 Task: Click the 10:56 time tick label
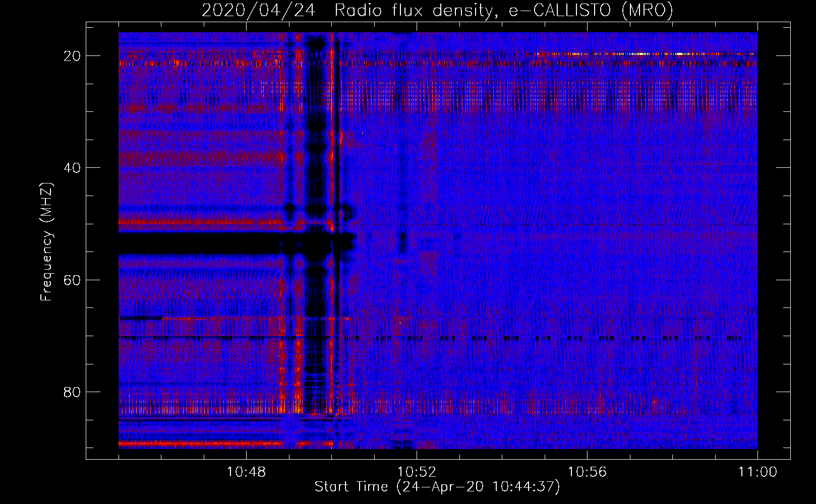587,472
